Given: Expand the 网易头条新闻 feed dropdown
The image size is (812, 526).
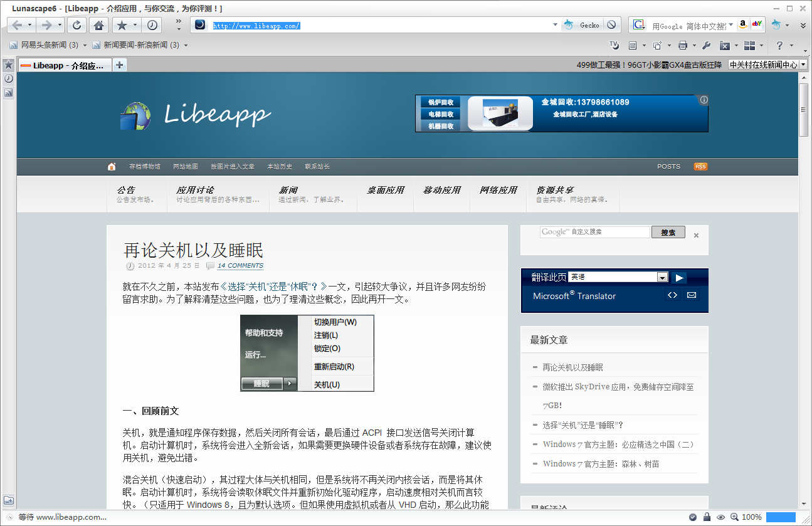Looking at the screenshot, I should tap(83, 45).
